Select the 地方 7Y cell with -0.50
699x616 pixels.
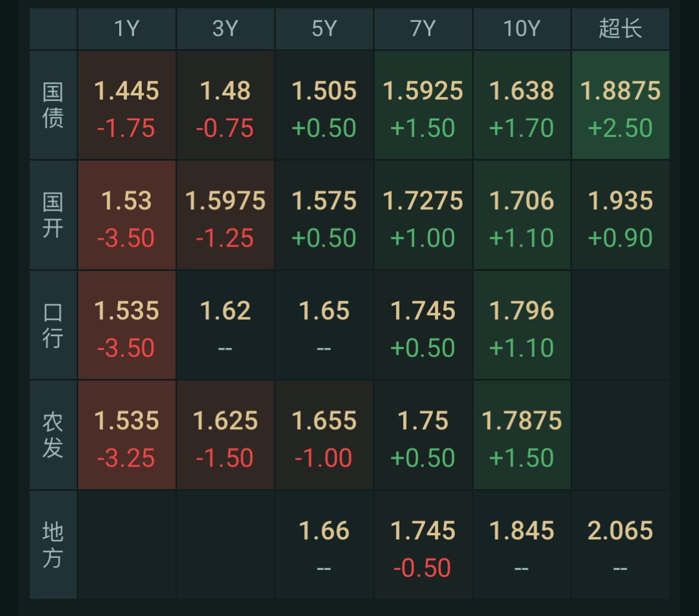[x=423, y=545]
